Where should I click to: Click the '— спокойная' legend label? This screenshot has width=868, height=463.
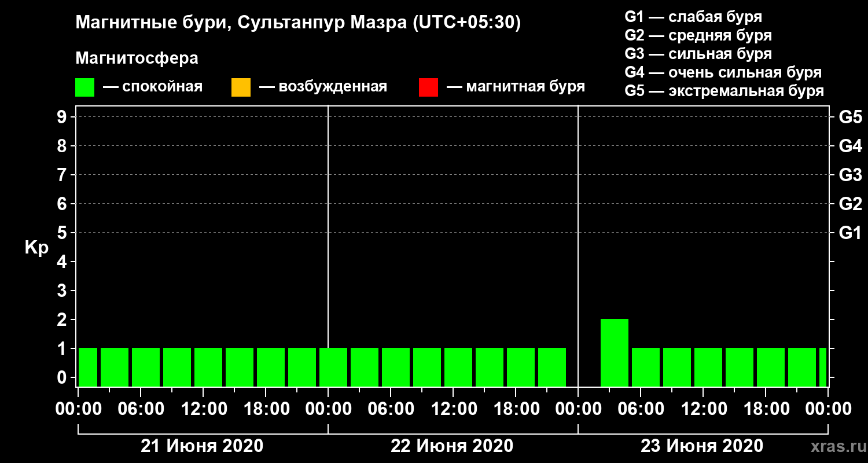pyautogui.click(x=153, y=87)
